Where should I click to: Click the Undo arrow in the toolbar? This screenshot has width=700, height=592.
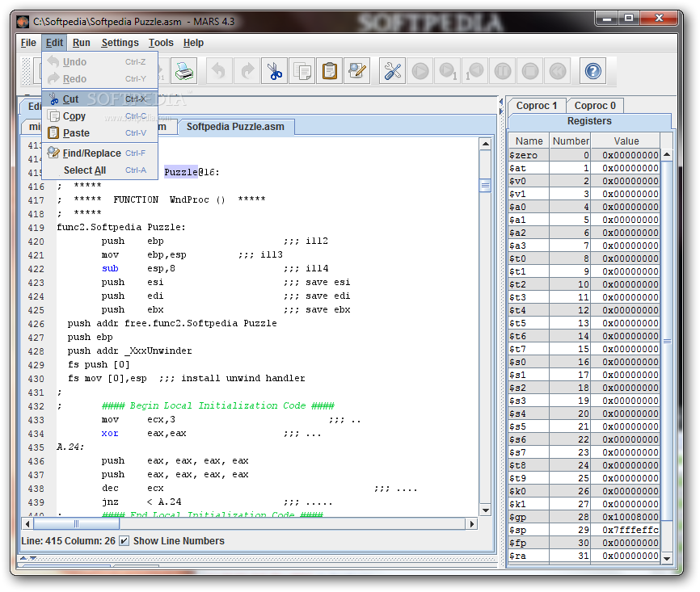pos(219,71)
